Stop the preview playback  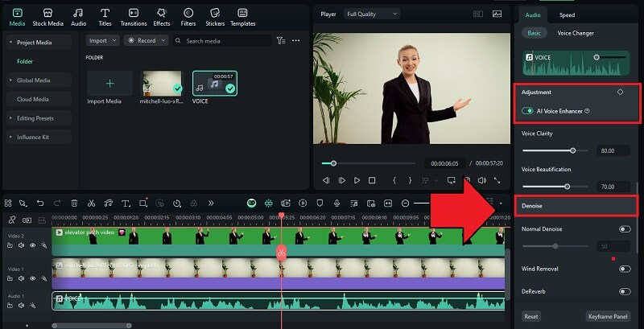point(372,180)
